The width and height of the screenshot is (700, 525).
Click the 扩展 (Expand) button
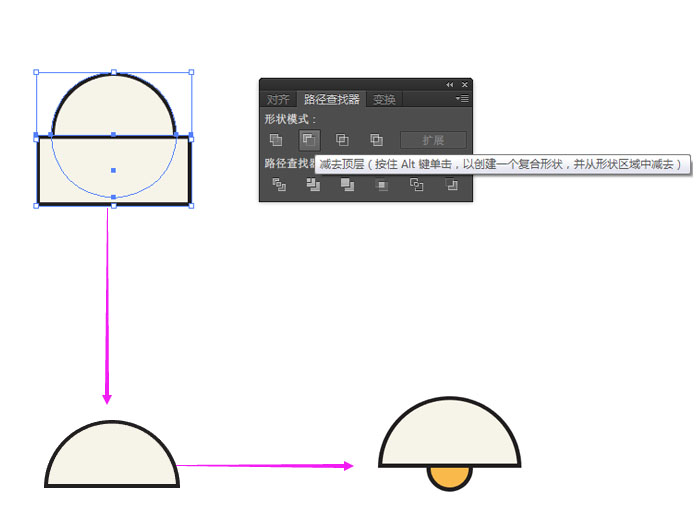[x=433, y=140]
